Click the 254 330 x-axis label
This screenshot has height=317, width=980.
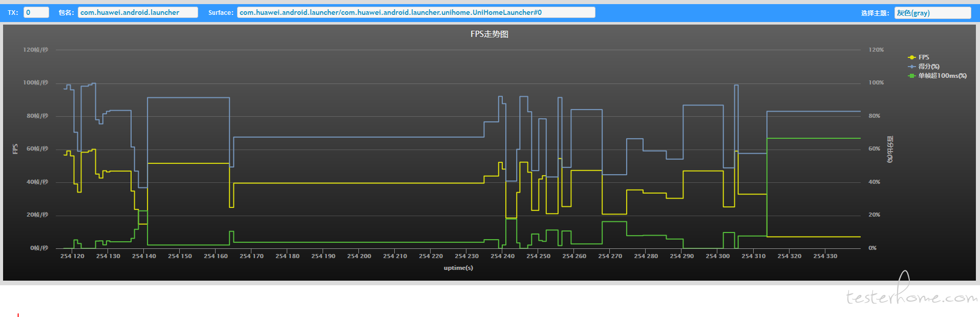825,256
